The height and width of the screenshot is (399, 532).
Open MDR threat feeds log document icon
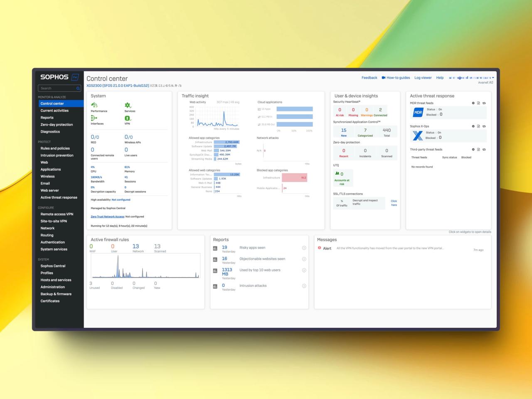click(x=478, y=103)
